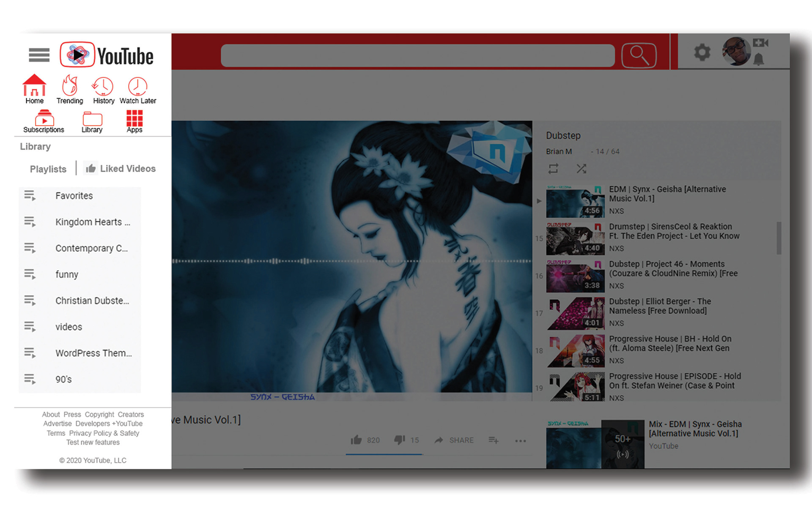Click inside the search field
This screenshot has height=506, width=812.
(x=417, y=55)
